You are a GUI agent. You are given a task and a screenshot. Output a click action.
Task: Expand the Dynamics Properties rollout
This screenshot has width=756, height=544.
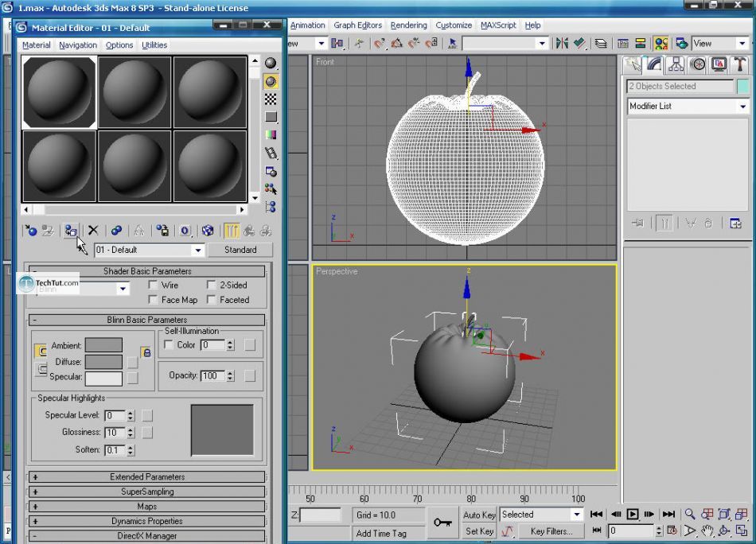point(147,522)
